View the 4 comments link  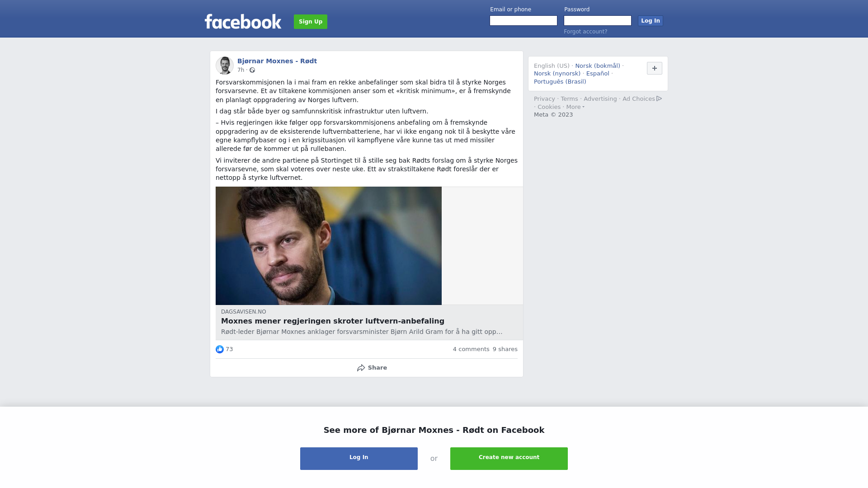click(471, 349)
